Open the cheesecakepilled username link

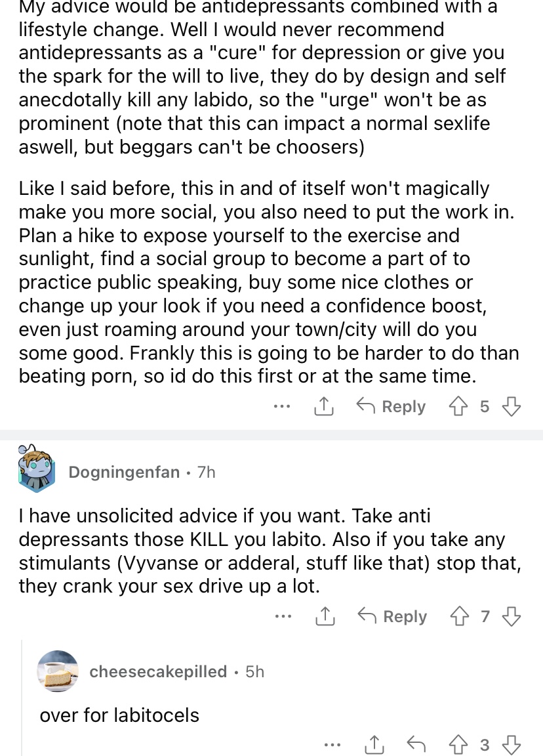(x=158, y=671)
